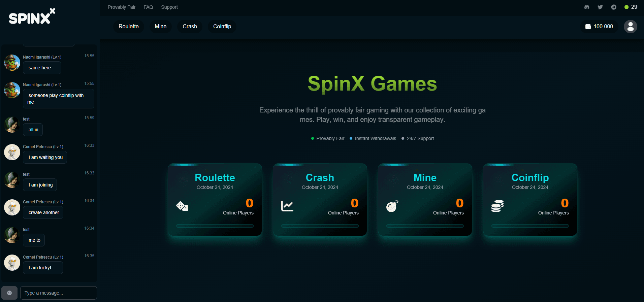The width and height of the screenshot is (644, 302).
Task: Click the wallet balance 100.000
Action: [599, 27]
